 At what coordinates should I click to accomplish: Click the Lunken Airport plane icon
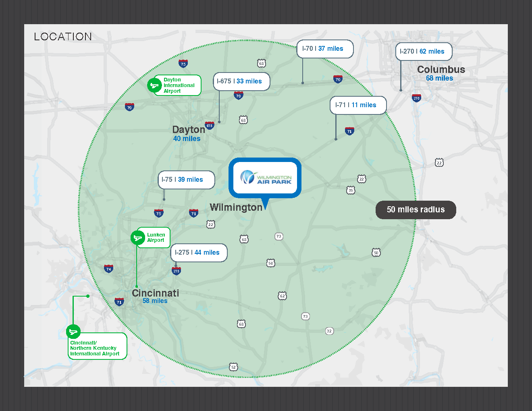click(x=138, y=238)
